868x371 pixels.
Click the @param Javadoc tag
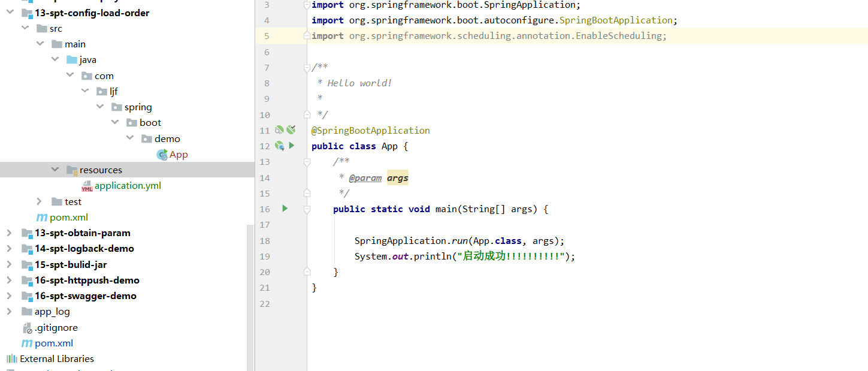[365, 177]
